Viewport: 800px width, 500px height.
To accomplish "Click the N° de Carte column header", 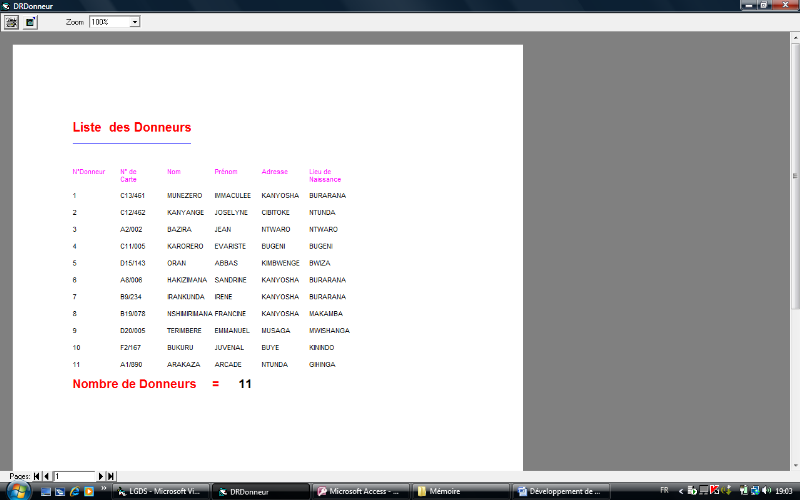I will click(129, 176).
